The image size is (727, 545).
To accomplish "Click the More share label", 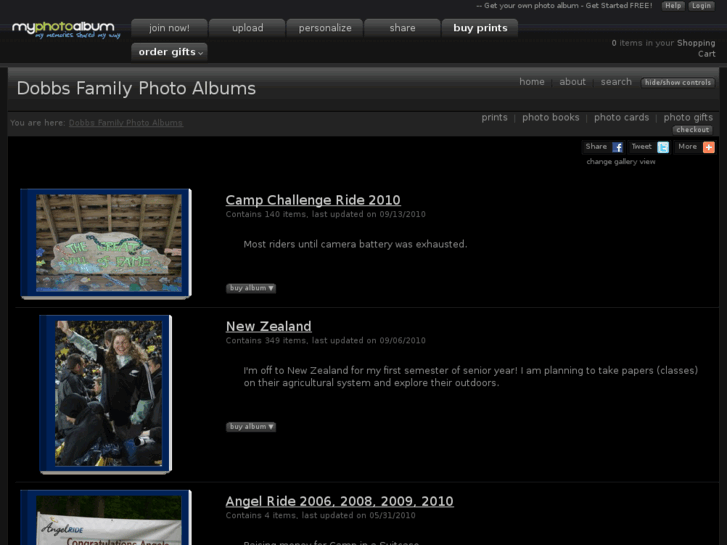I will (688, 147).
